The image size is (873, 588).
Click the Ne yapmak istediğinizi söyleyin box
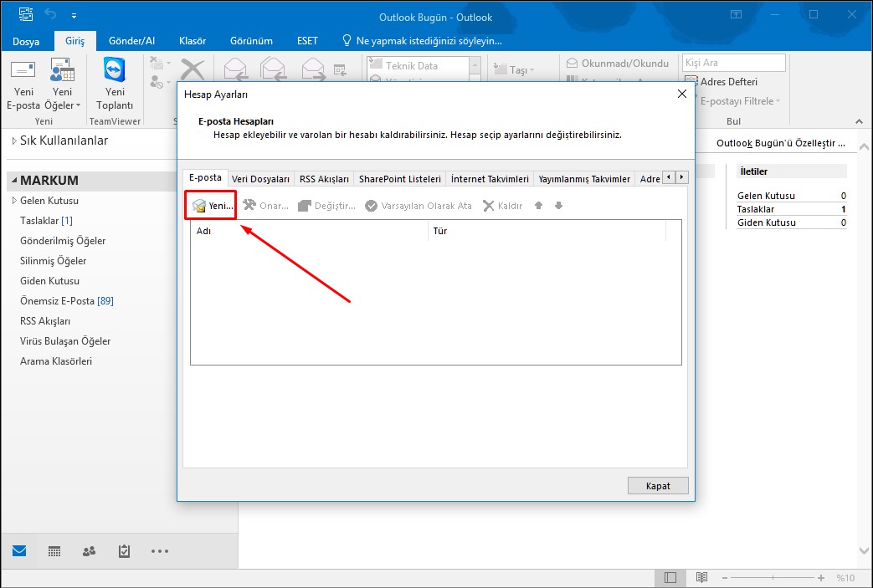click(x=422, y=41)
